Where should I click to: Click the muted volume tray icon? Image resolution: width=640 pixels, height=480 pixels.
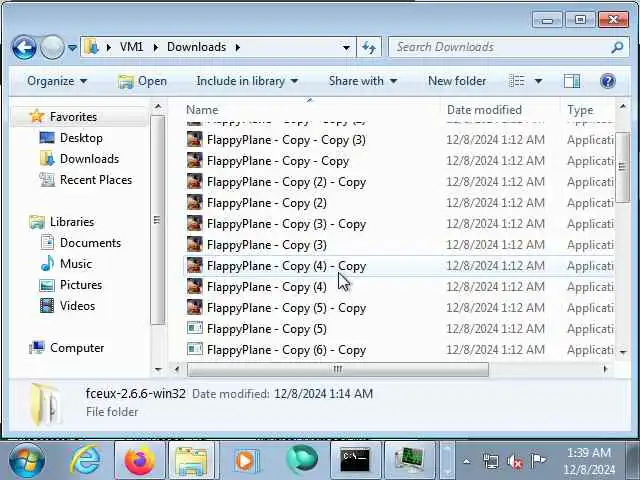[515, 462]
